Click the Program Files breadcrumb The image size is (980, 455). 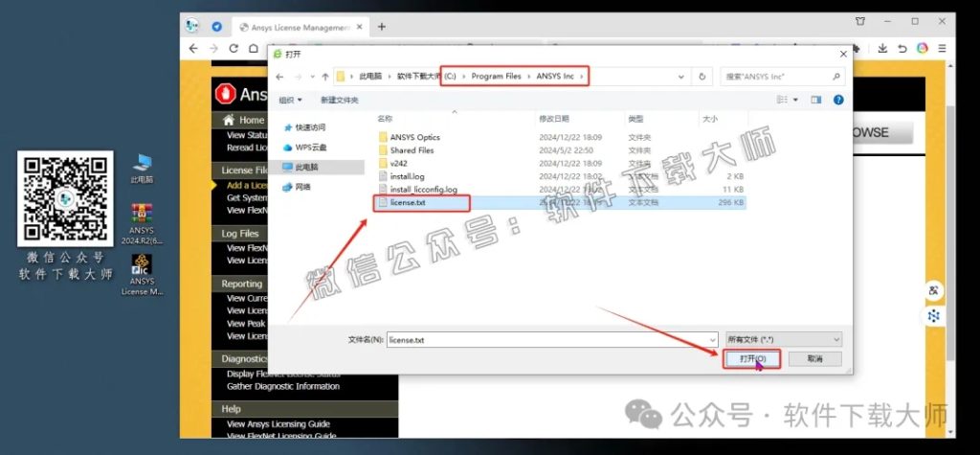[x=497, y=77]
